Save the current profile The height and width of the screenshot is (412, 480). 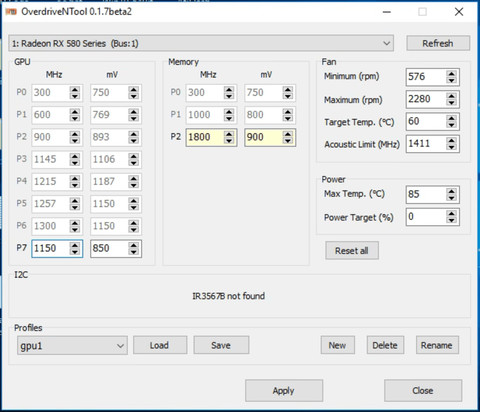[x=221, y=345]
